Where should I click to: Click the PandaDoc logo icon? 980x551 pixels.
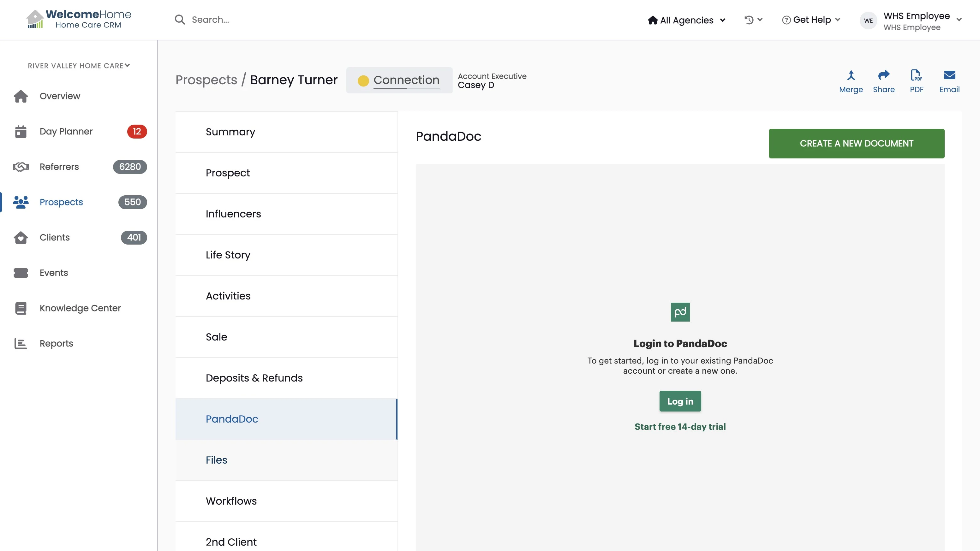click(x=680, y=312)
